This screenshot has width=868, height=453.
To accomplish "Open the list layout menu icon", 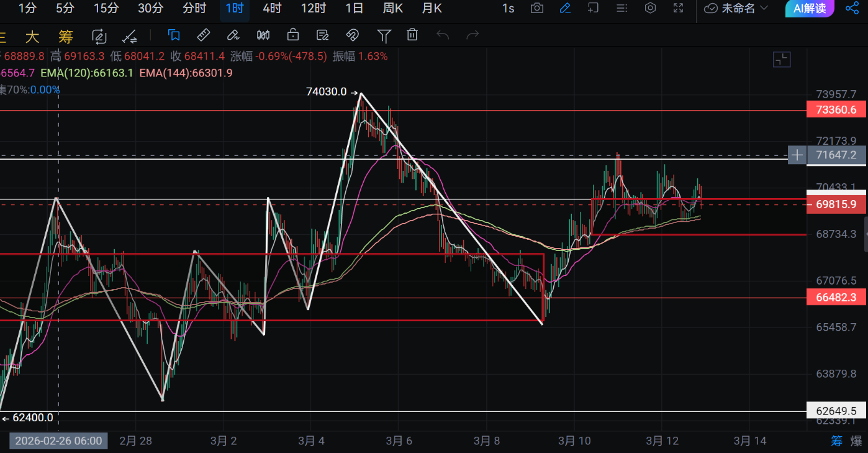I will [x=622, y=8].
